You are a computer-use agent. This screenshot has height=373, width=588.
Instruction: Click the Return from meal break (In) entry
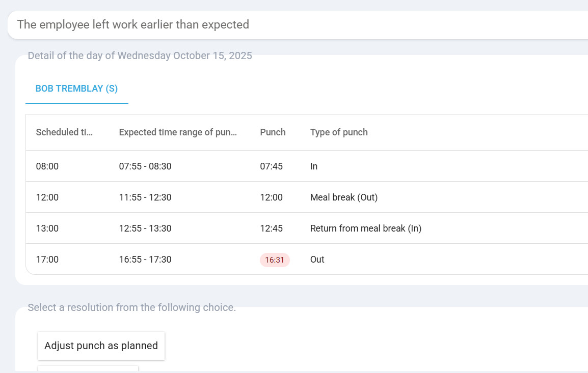[x=366, y=228]
